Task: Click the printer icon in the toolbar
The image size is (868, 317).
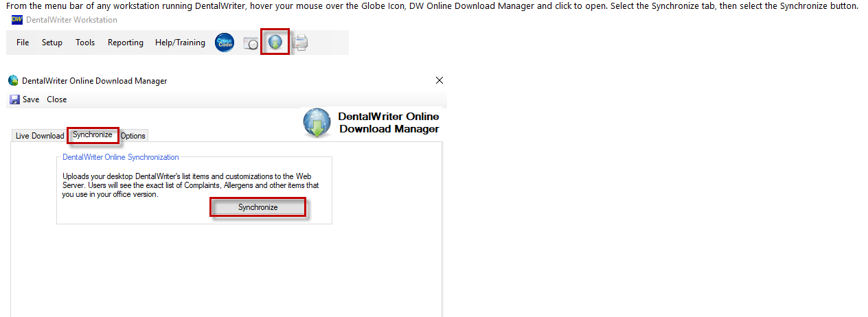Action: (300, 43)
